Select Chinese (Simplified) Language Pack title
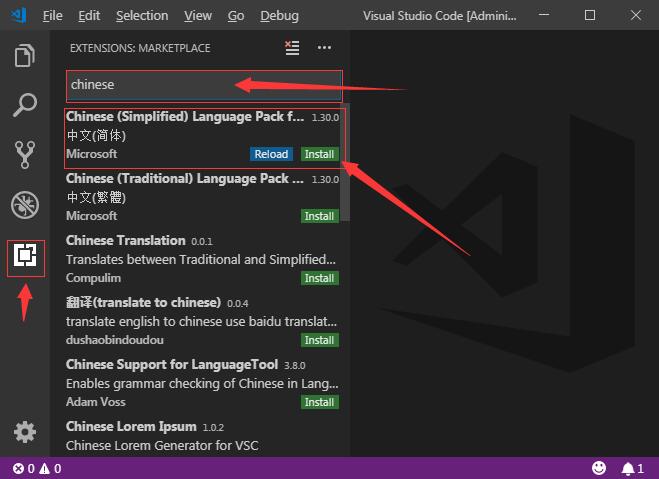Viewport: 659px width, 479px height. tap(185, 116)
